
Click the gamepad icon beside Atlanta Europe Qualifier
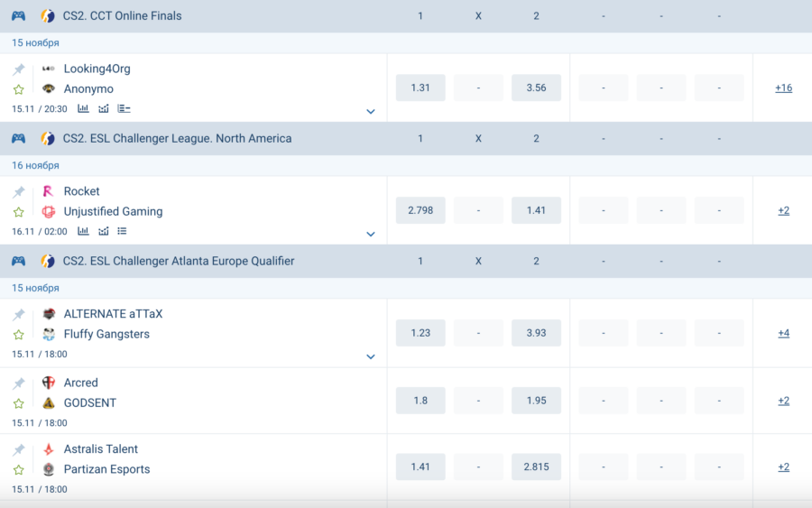(18, 262)
